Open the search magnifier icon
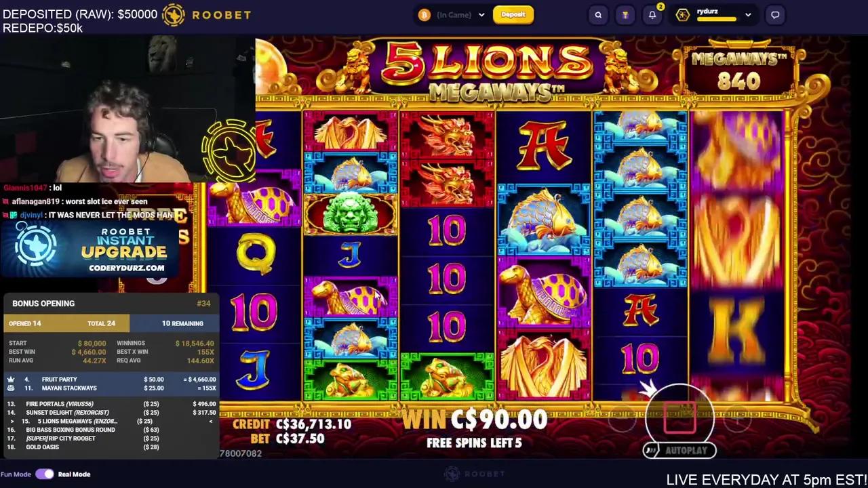 click(598, 15)
